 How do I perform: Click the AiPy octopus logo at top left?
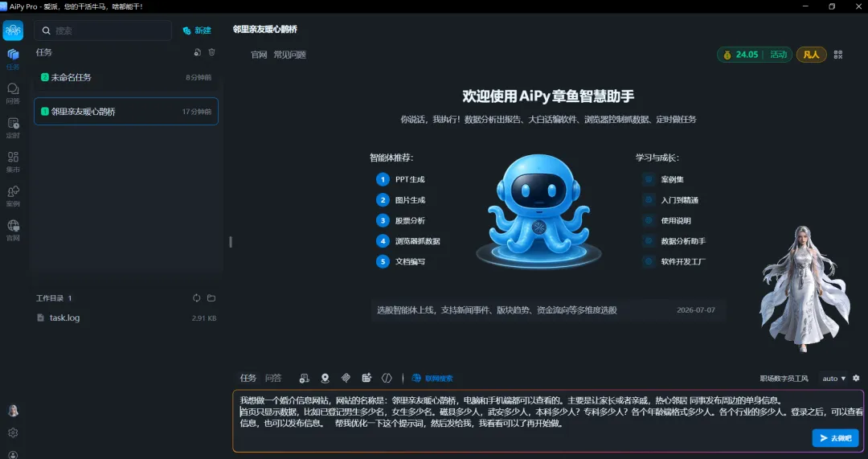pos(13,31)
